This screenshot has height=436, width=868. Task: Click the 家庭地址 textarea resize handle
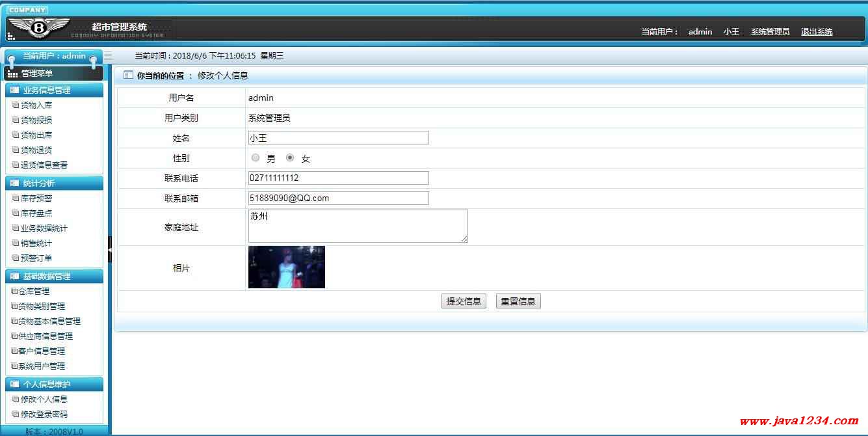464,239
